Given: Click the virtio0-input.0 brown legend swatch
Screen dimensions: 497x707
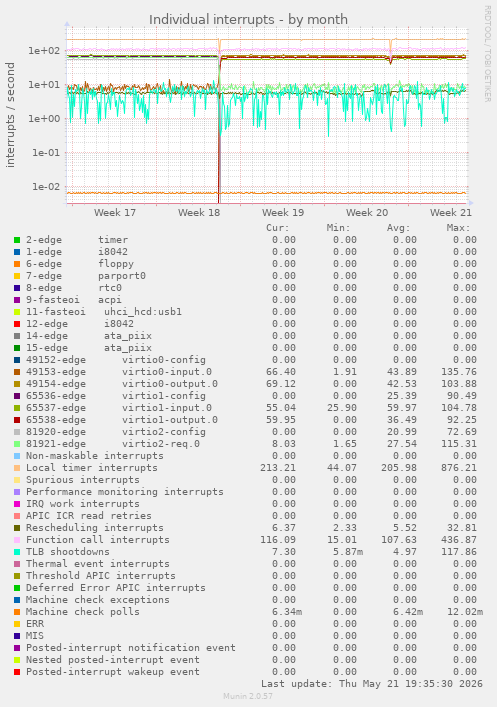Looking at the screenshot, I should (17, 372).
